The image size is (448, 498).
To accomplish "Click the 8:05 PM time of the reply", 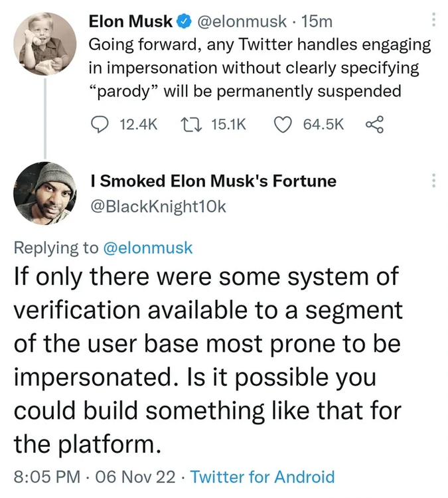I will [46, 476].
